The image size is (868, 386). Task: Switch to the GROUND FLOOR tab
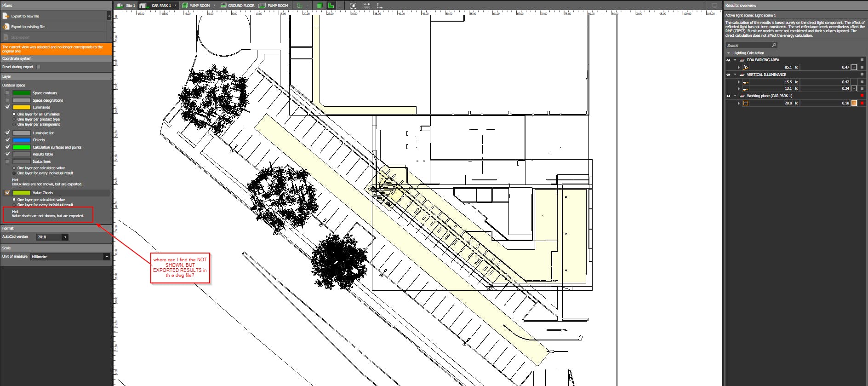coord(237,6)
